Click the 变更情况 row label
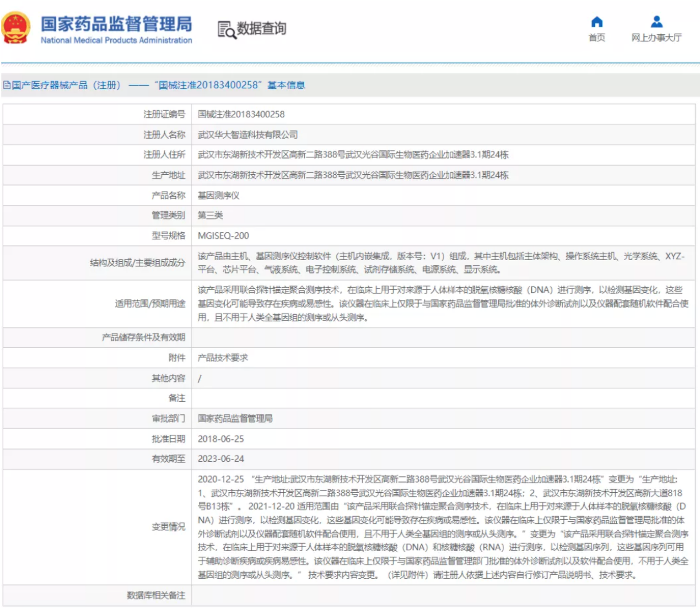Screen dimensions: 700x609 168,527
